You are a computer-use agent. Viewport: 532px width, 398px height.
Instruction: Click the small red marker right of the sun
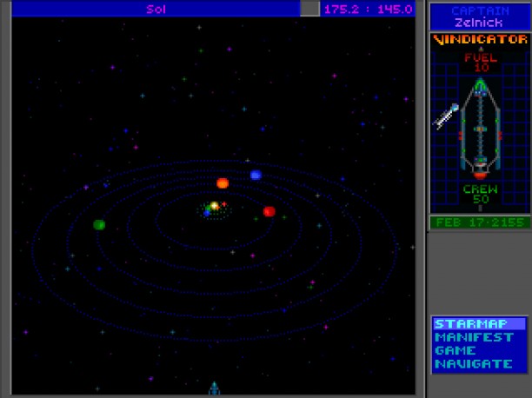(x=224, y=204)
